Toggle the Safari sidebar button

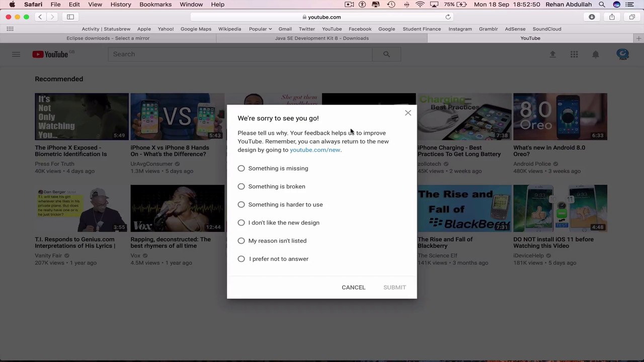[70, 17]
